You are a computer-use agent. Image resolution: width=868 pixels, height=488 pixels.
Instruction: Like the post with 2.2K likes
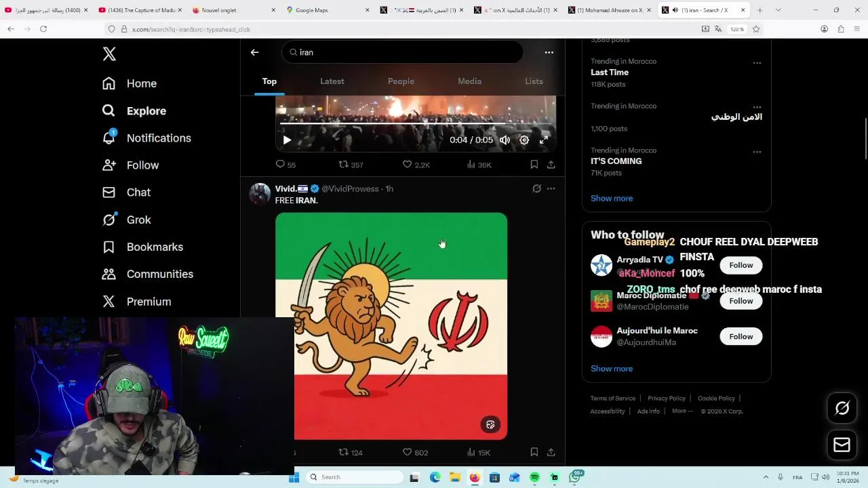coord(416,165)
